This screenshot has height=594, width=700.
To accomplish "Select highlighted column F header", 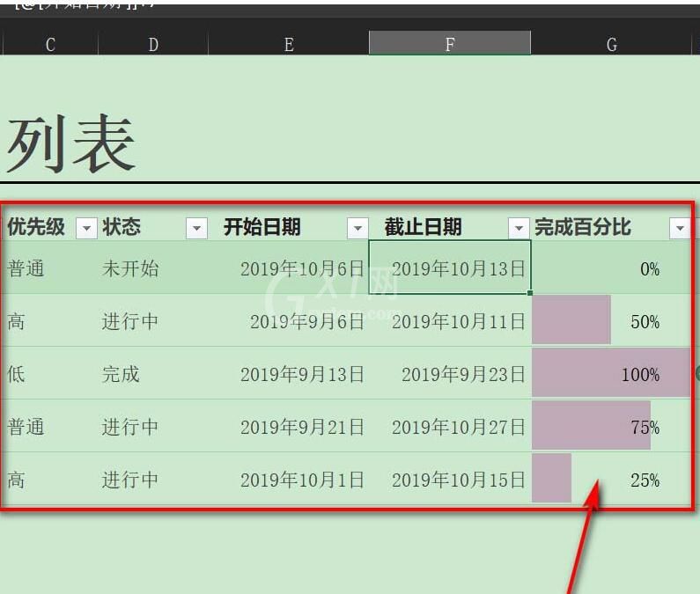I will tap(450, 43).
